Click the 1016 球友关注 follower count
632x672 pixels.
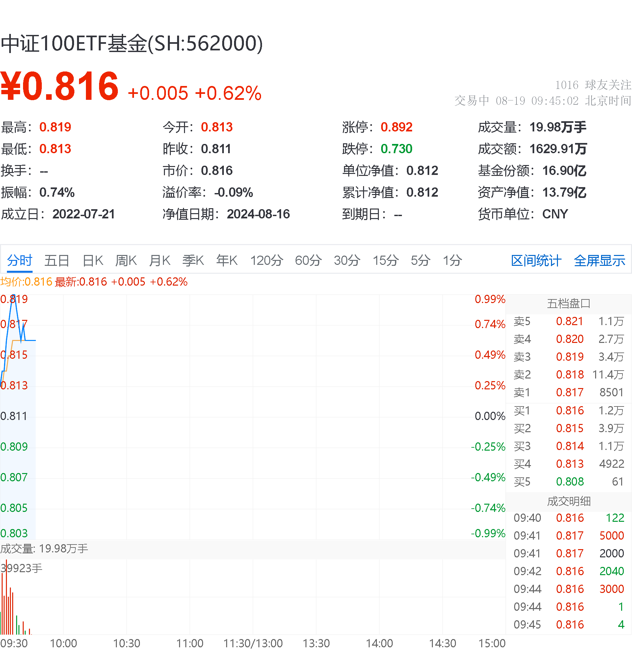(593, 85)
